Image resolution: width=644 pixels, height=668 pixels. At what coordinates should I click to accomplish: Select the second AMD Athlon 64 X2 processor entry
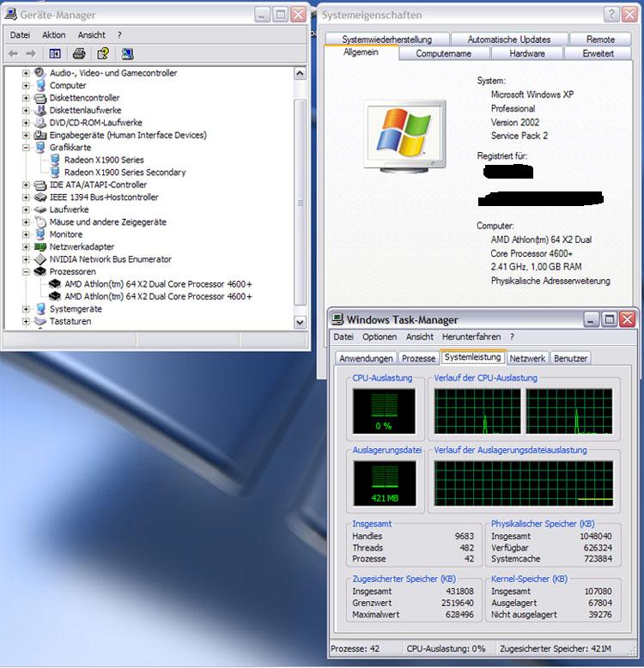click(x=158, y=296)
